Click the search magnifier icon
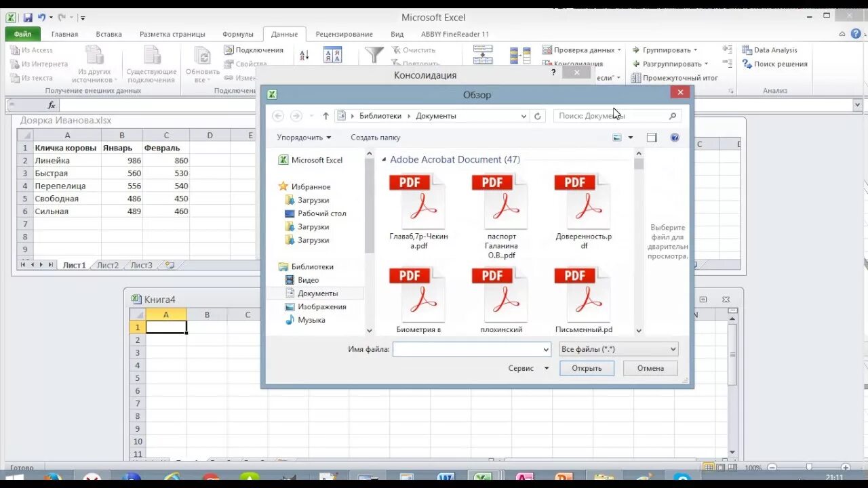The width and height of the screenshot is (868, 488). 673,116
